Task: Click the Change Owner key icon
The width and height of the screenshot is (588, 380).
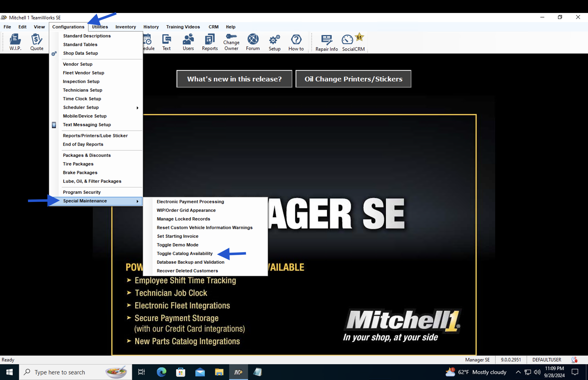Action: click(231, 42)
